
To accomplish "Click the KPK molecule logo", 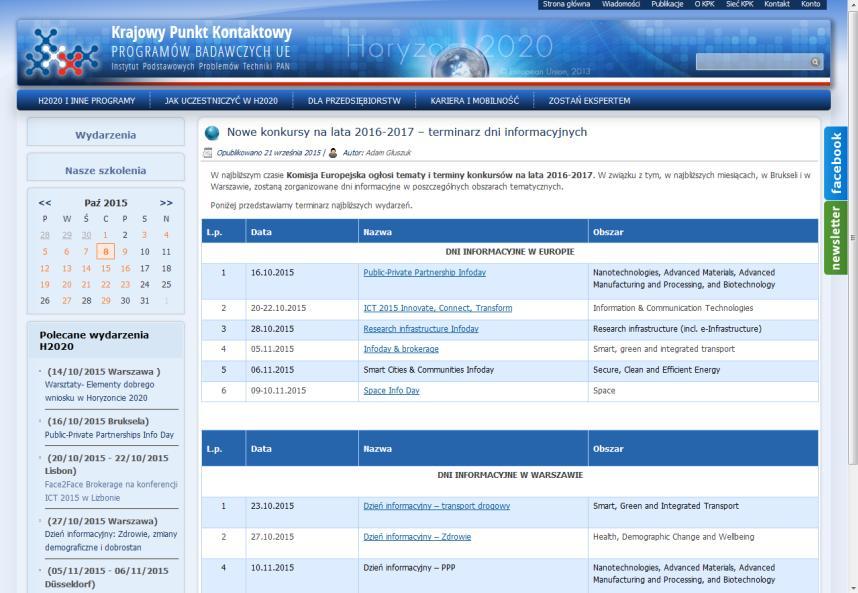I will click(x=61, y=53).
